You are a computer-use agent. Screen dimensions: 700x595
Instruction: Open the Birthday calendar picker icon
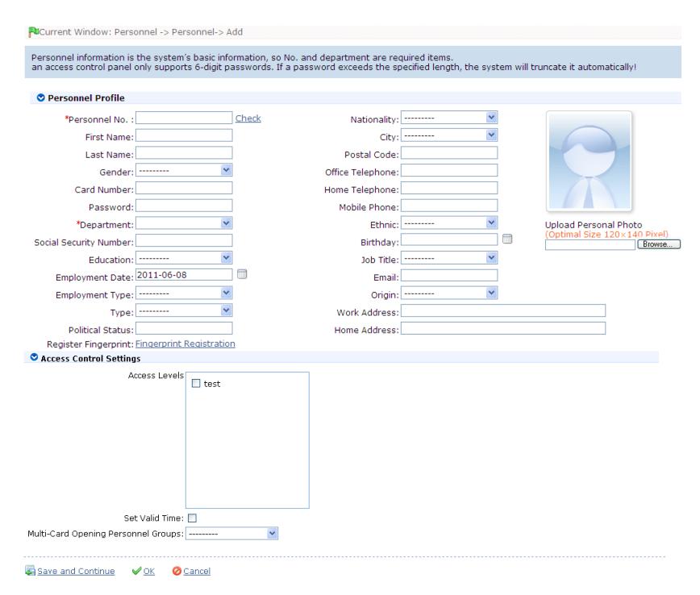507,239
